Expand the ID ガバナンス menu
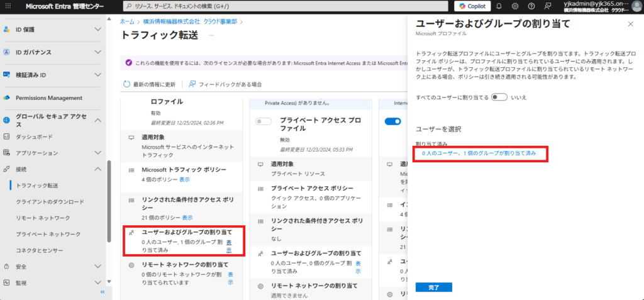The image size is (644, 300). click(97, 52)
